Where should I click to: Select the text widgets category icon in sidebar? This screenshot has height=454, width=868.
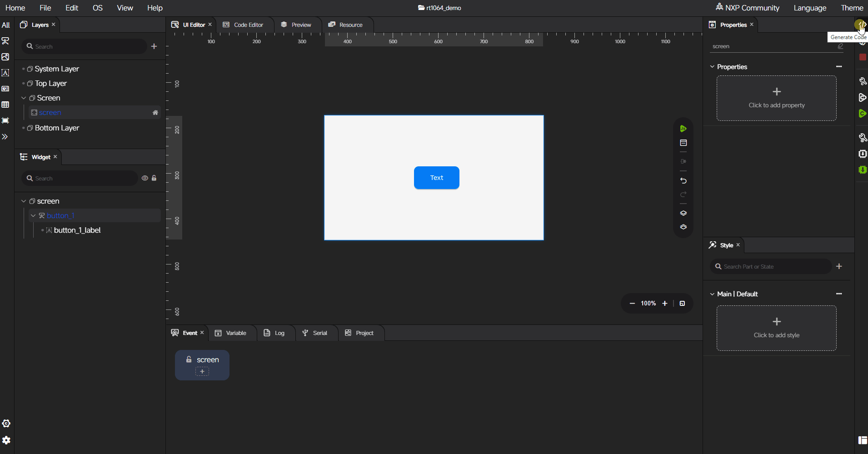click(5, 73)
